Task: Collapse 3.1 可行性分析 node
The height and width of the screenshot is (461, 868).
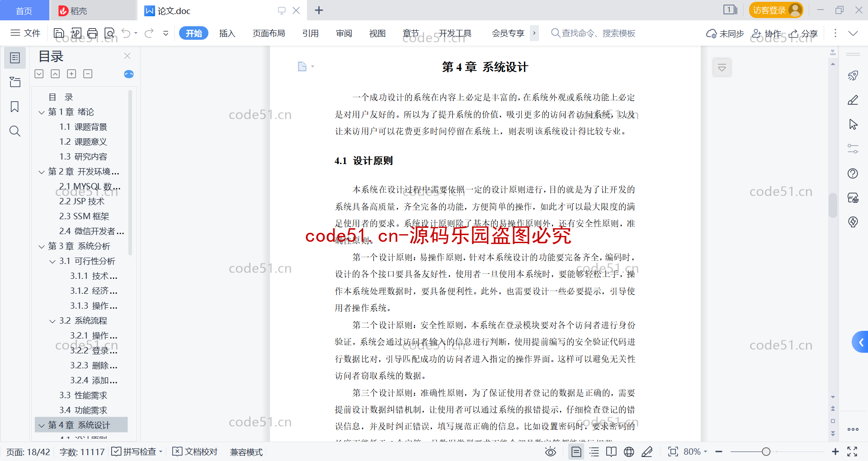Action: (52, 261)
